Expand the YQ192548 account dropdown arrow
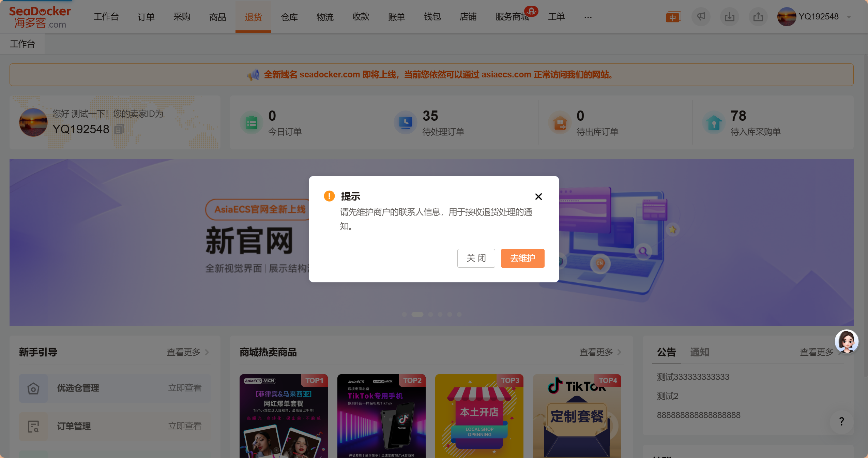 849,17
